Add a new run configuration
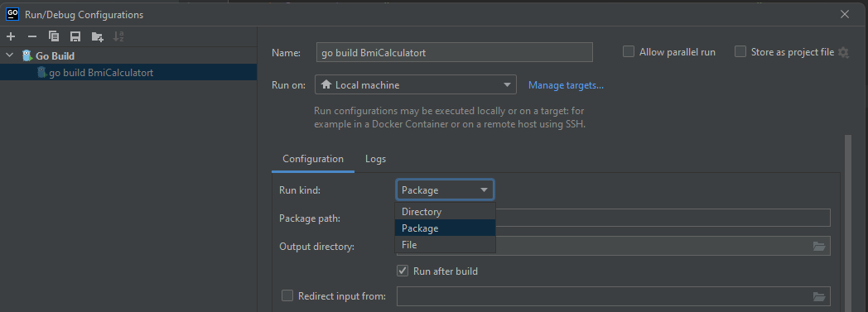This screenshot has height=312, width=868. pyautogui.click(x=11, y=36)
